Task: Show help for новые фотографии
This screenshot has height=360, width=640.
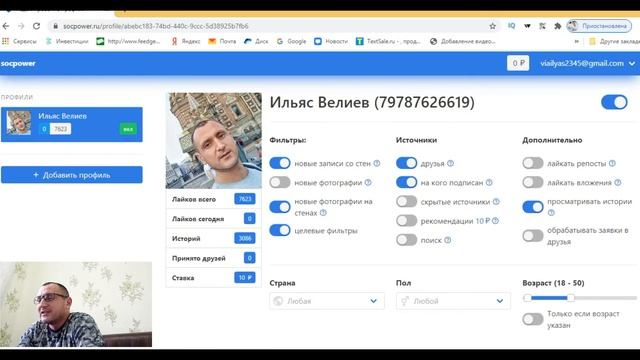Action: click(368, 182)
